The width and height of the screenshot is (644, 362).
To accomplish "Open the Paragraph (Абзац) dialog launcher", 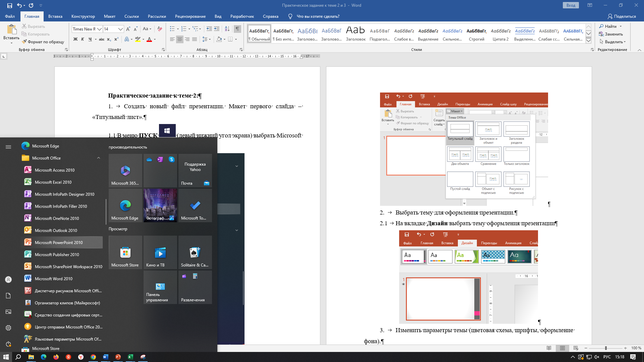I will [241, 50].
